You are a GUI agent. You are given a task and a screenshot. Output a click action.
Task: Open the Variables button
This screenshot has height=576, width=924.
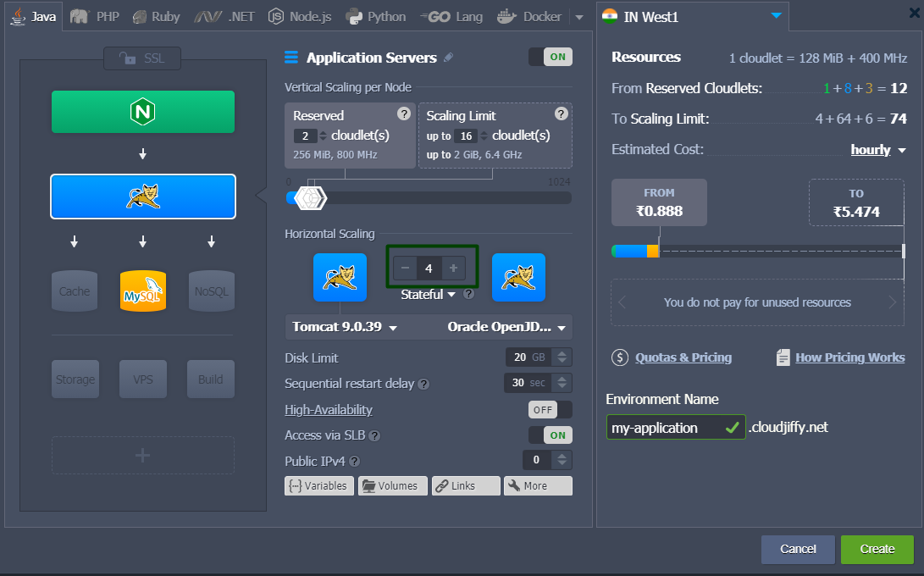click(x=319, y=486)
